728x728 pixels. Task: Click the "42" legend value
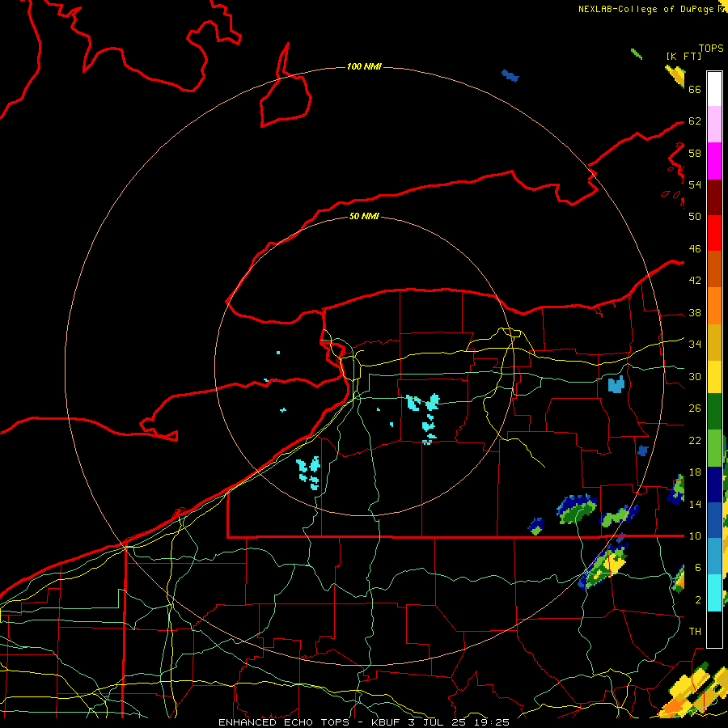click(695, 281)
